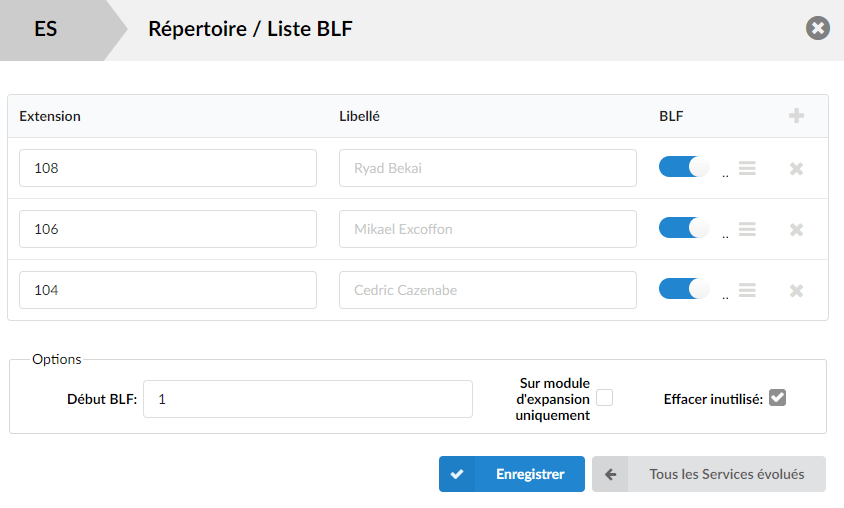Edit the Libellé field showing Mikael Excoffon
The image size is (844, 508).
click(488, 229)
